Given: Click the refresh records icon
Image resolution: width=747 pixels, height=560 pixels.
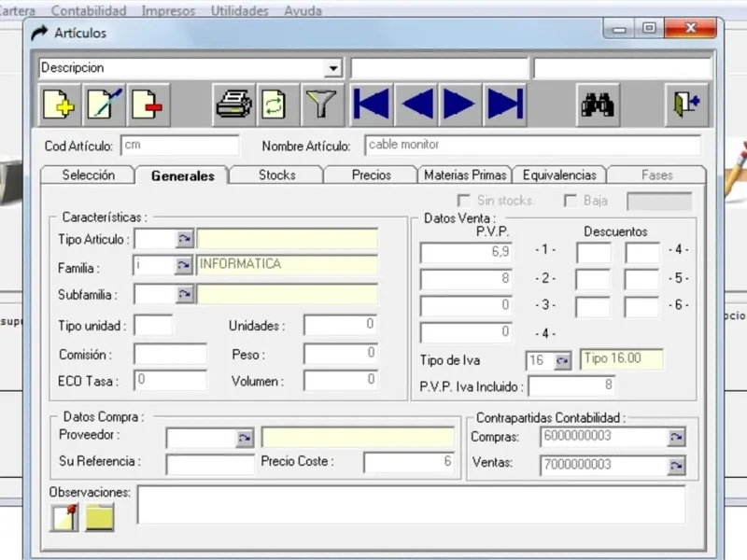Looking at the screenshot, I should tap(277, 105).
